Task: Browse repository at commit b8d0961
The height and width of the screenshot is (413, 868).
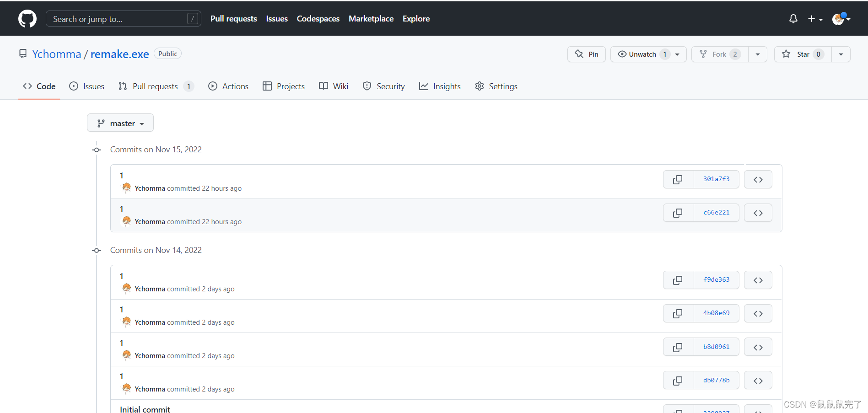Action: tap(758, 347)
